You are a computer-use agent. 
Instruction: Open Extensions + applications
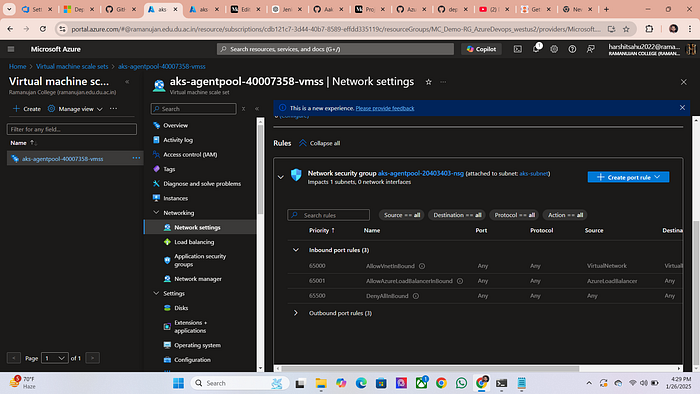point(190,327)
